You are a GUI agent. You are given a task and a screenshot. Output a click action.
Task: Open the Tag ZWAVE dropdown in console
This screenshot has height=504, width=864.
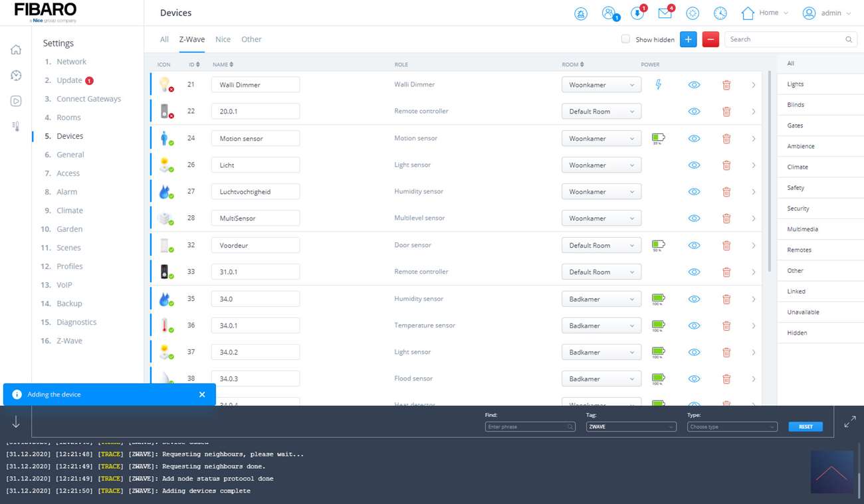[x=630, y=427]
